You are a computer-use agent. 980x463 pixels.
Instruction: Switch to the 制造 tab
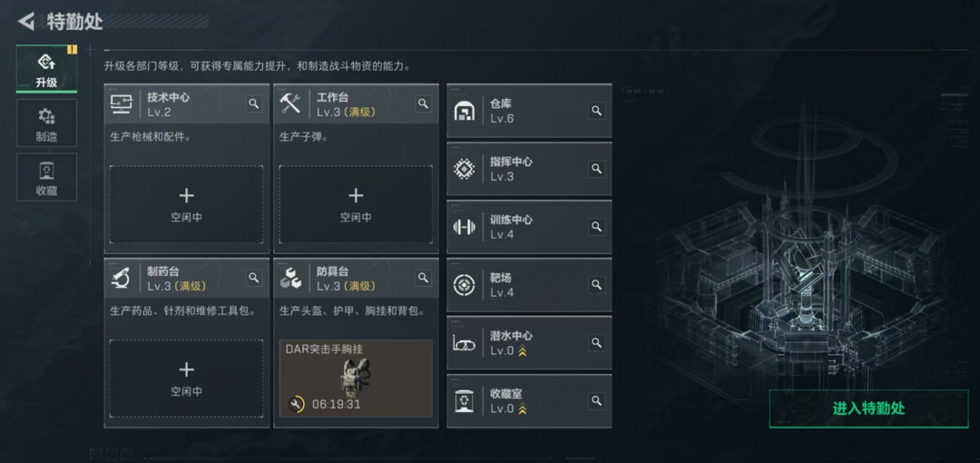(47, 123)
